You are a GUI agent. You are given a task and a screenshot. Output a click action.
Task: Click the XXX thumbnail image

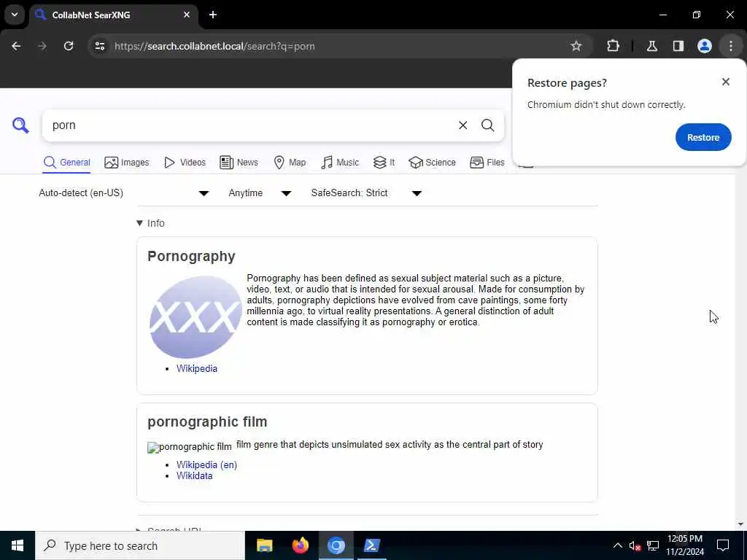click(196, 317)
